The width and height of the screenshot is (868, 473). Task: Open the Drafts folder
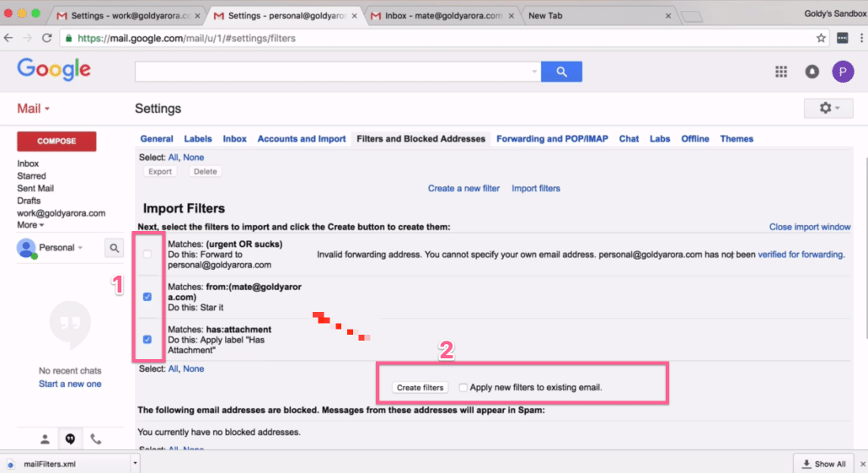[x=29, y=201]
